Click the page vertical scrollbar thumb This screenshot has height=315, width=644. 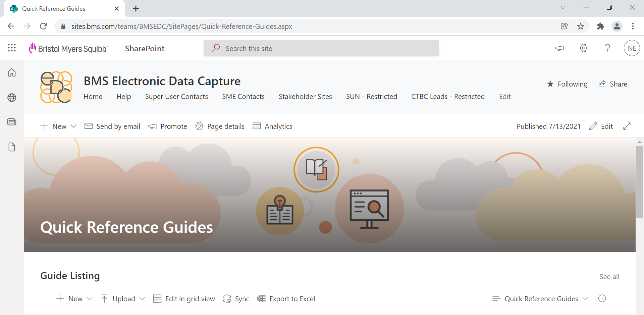pos(640,182)
